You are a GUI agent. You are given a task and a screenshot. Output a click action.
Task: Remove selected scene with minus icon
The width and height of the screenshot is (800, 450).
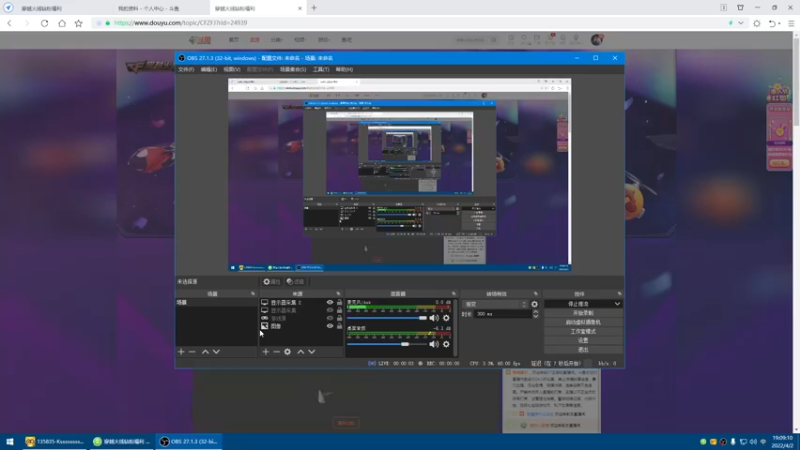[192, 352]
